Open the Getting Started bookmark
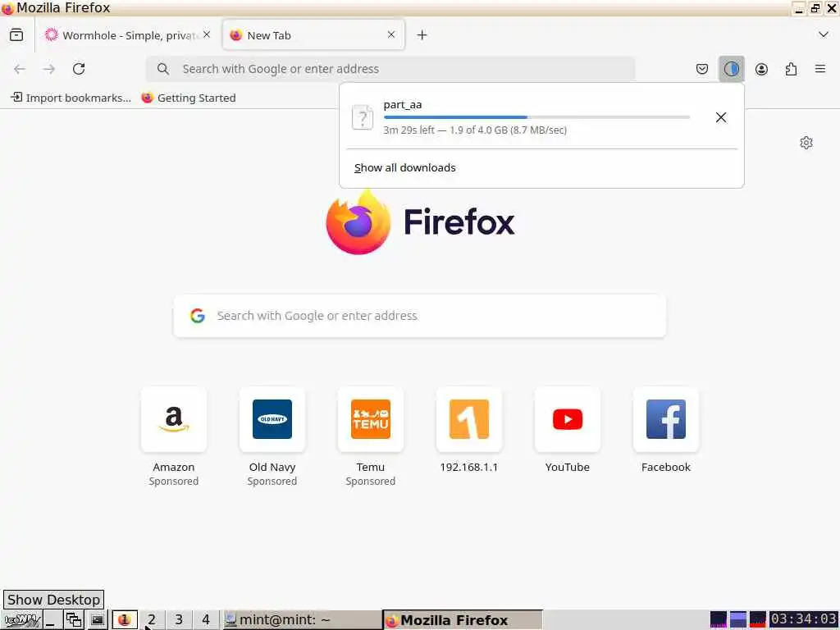Viewport: 840px width, 630px height. point(189,98)
